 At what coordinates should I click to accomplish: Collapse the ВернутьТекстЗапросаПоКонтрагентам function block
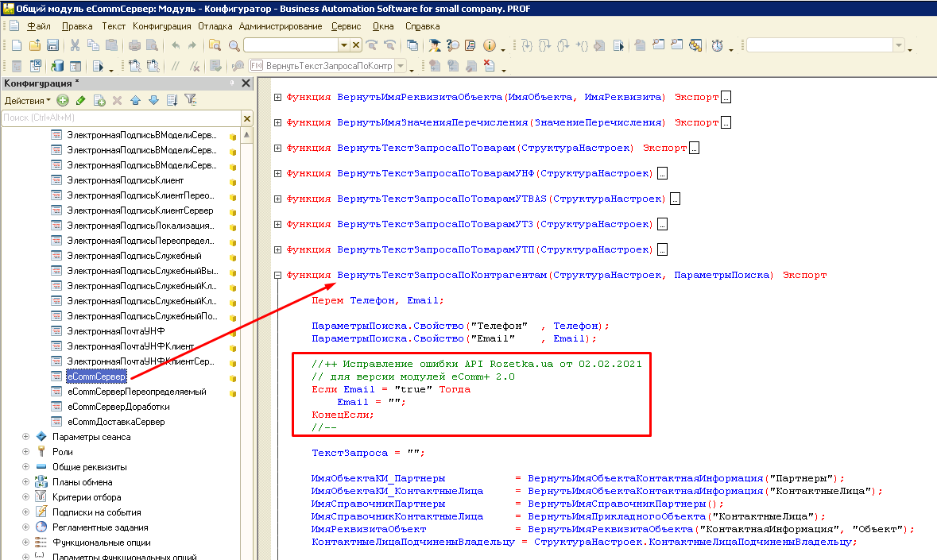point(277,276)
